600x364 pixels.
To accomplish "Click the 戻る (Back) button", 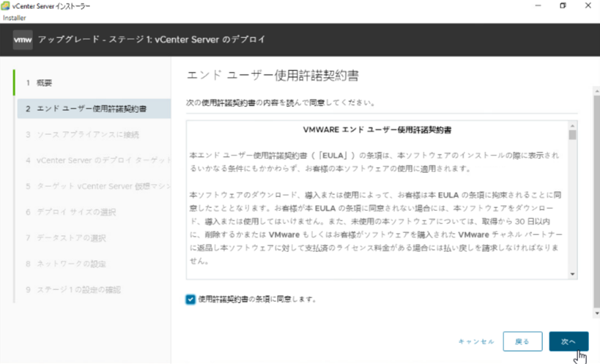I will (522, 341).
